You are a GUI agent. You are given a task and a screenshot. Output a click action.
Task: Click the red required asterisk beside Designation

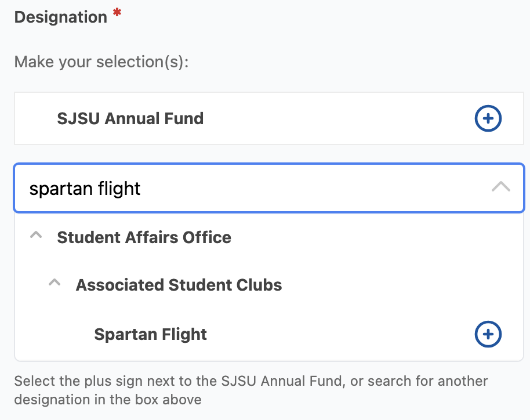point(115,13)
